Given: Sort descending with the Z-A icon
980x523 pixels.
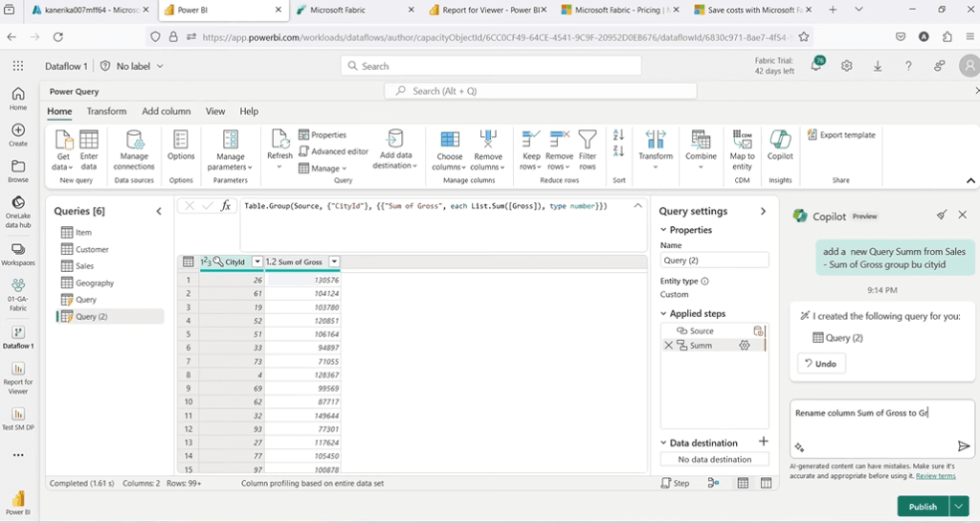Looking at the screenshot, I should 619,151.
